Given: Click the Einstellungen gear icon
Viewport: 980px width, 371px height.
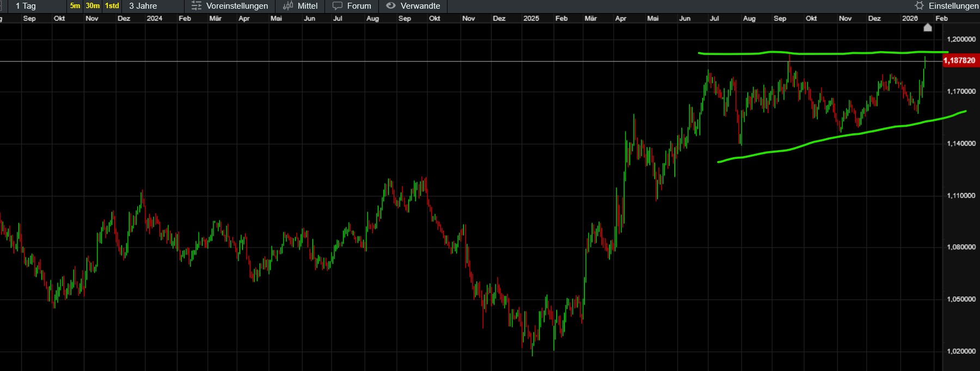Looking at the screenshot, I should click(919, 6).
